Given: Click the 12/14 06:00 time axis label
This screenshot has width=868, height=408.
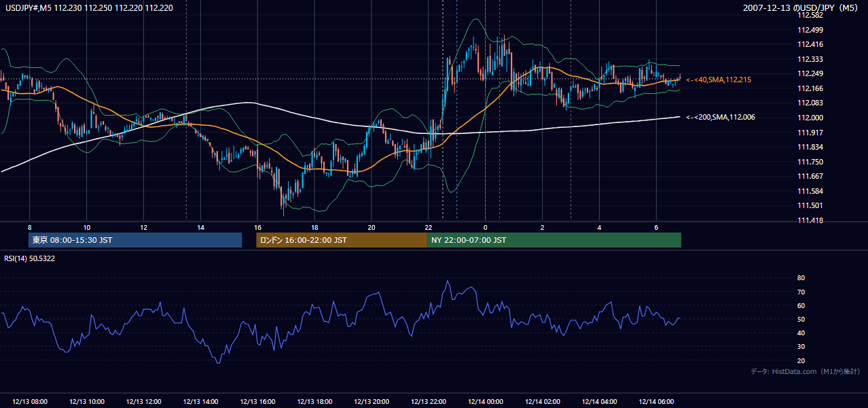Looking at the screenshot, I should (x=656, y=402).
